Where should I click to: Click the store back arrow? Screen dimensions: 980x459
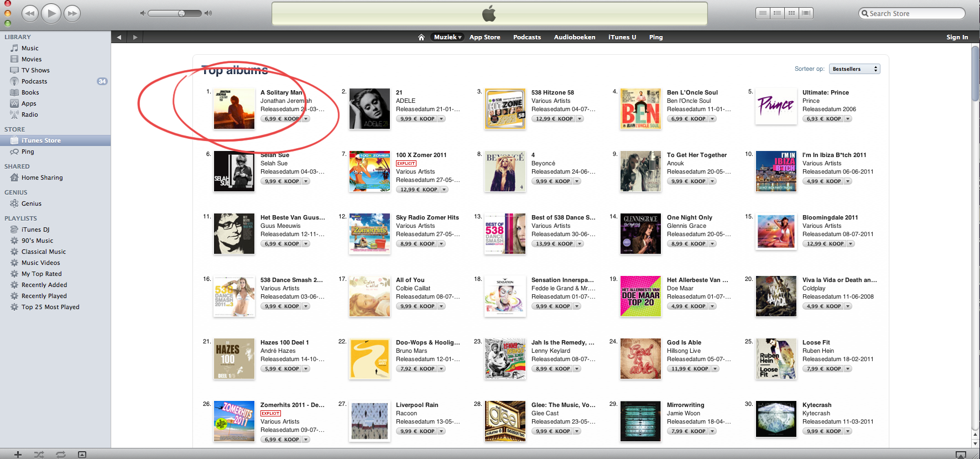pos(119,37)
